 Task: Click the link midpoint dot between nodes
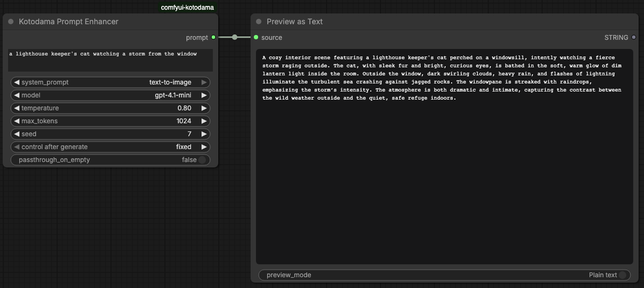pyautogui.click(x=234, y=37)
